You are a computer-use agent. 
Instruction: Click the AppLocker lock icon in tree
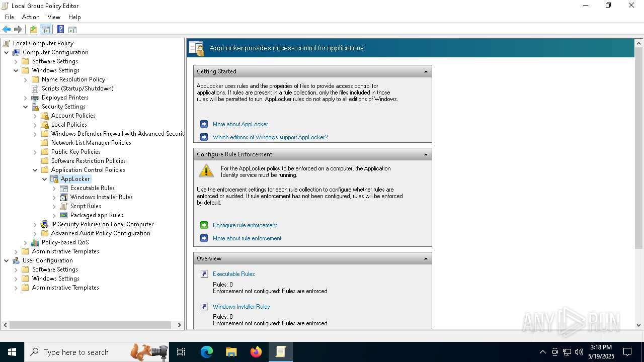[54, 179]
